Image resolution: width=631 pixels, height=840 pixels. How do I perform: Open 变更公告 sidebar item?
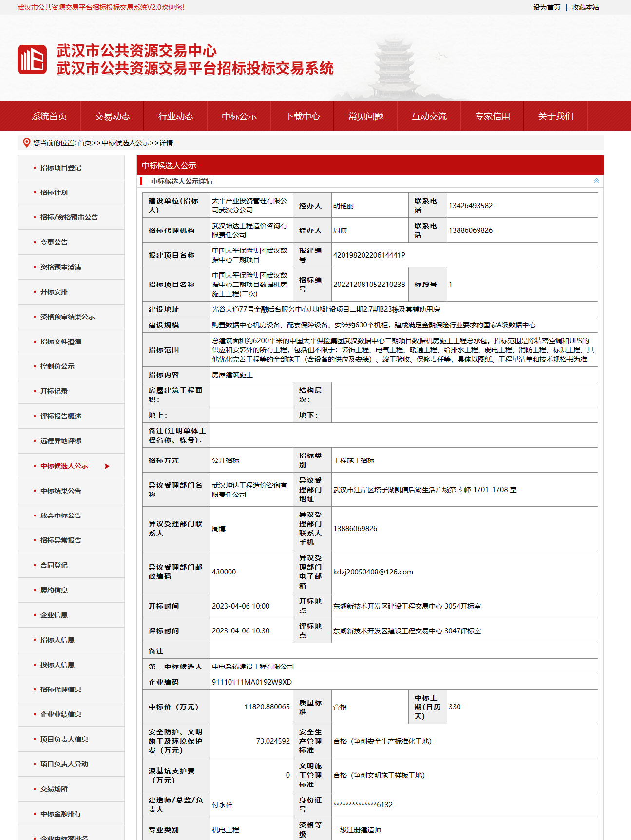click(x=54, y=242)
